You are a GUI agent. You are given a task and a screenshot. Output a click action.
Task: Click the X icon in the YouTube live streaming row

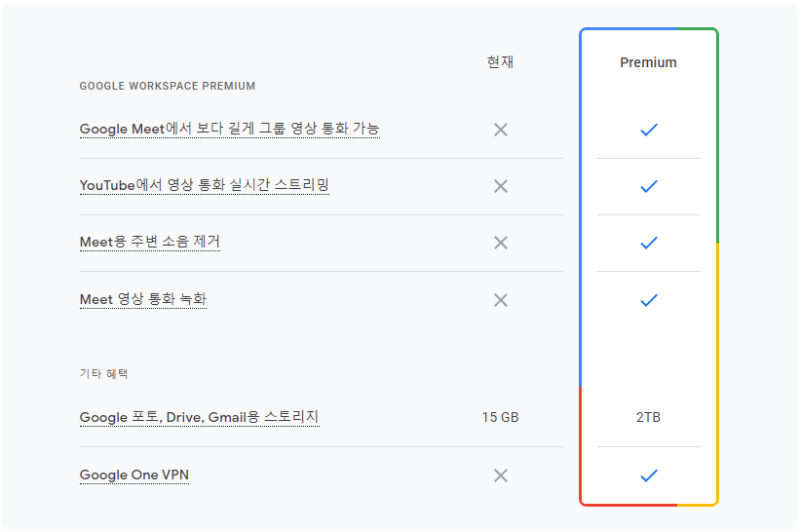point(501,186)
